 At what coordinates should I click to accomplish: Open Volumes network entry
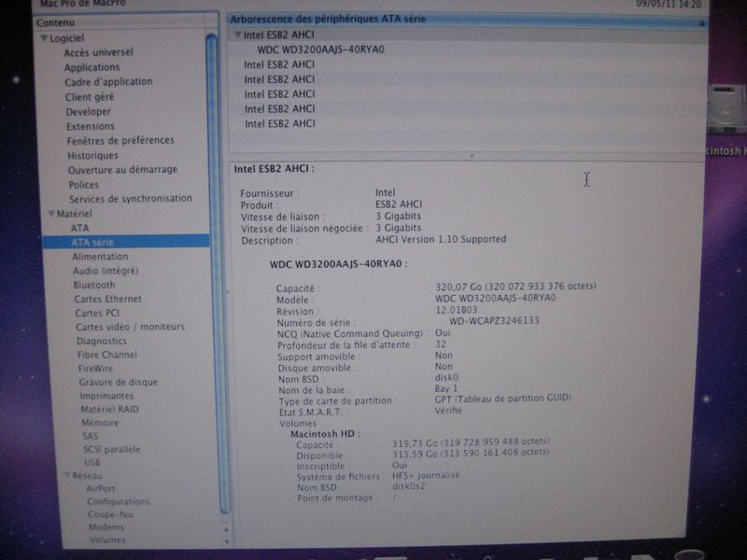coord(107,540)
